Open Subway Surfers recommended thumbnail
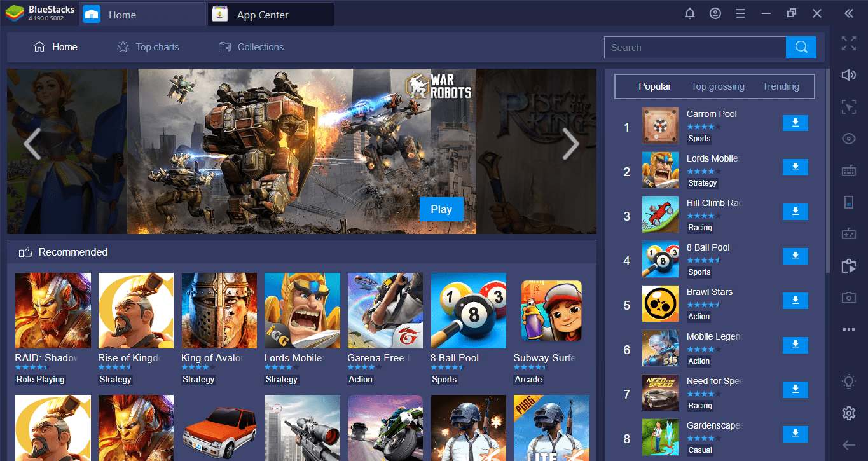868x461 pixels. point(551,310)
